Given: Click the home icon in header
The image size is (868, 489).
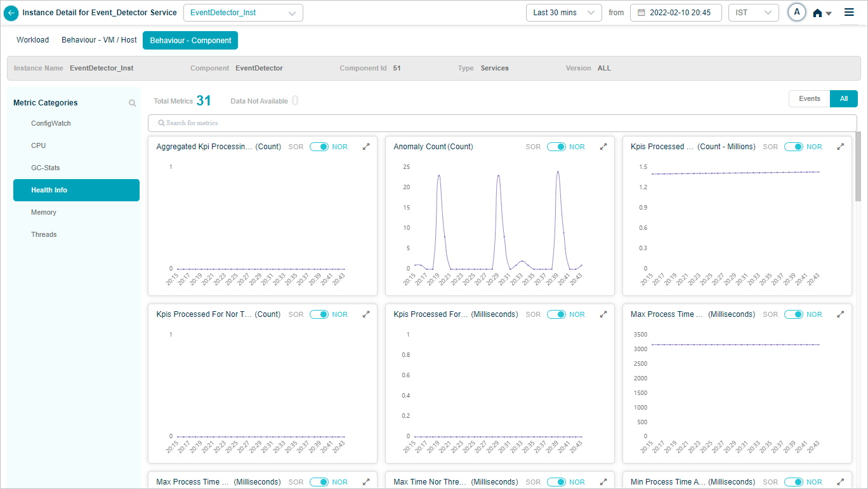Looking at the screenshot, I should pos(818,13).
